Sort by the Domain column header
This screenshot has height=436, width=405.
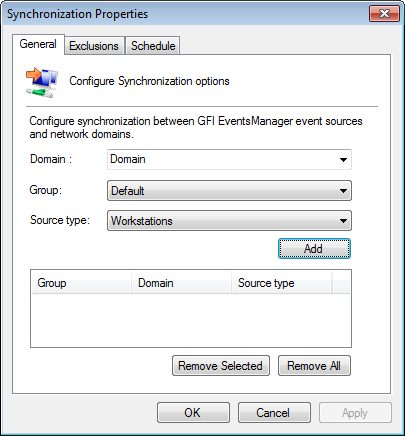click(x=181, y=283)
